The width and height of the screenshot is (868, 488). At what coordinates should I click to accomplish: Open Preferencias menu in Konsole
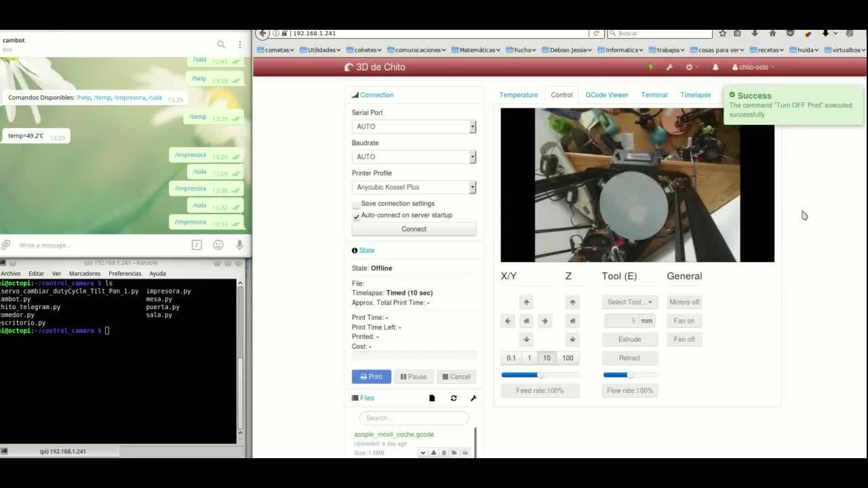[125, 274]
